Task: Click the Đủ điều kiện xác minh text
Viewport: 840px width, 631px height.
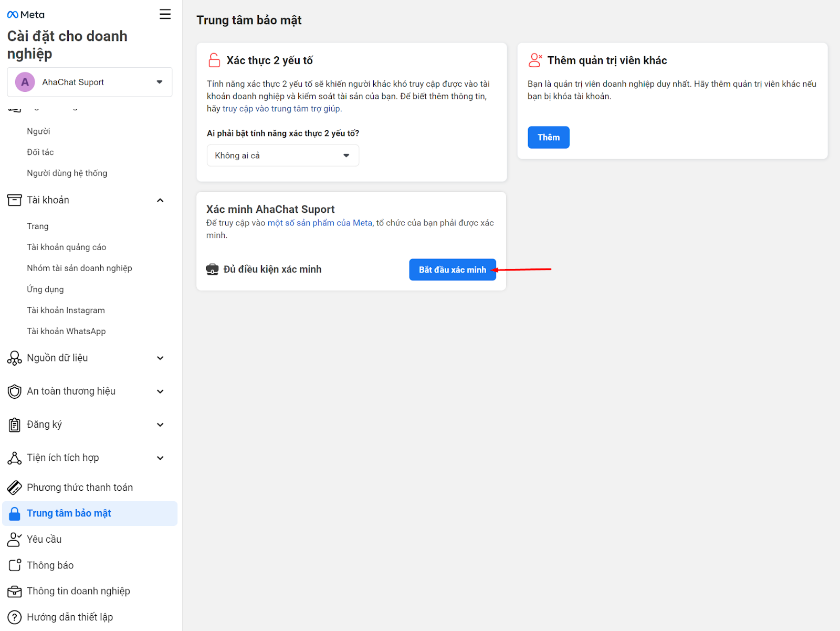Action: pyautogui.click(x=272, y=270)
